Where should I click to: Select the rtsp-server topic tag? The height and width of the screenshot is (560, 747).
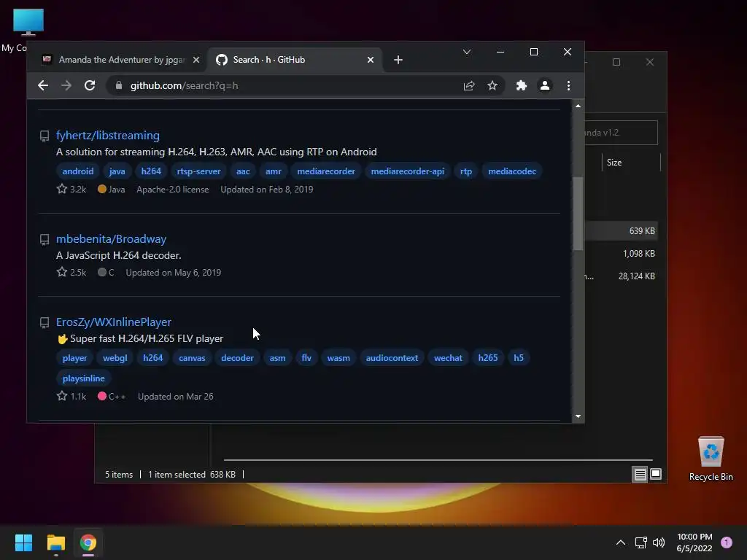coord(198,171)
